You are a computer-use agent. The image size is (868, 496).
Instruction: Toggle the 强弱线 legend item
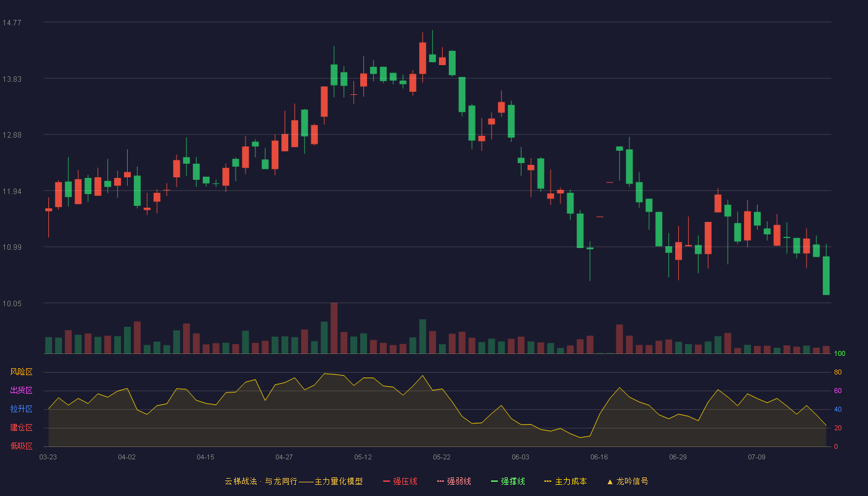(454, 481)
